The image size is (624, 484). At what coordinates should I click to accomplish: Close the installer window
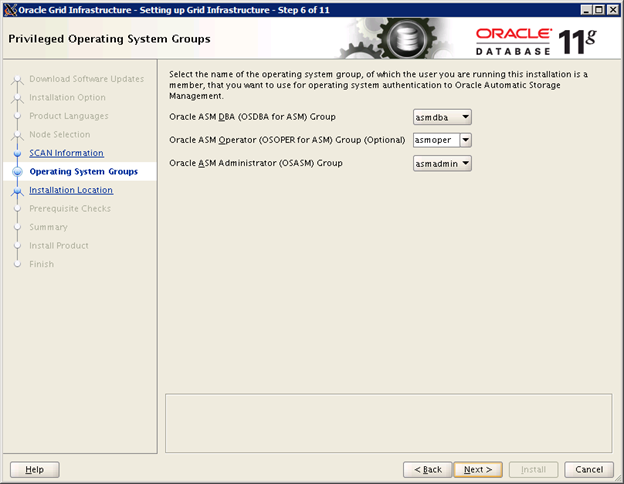[613, 10]
